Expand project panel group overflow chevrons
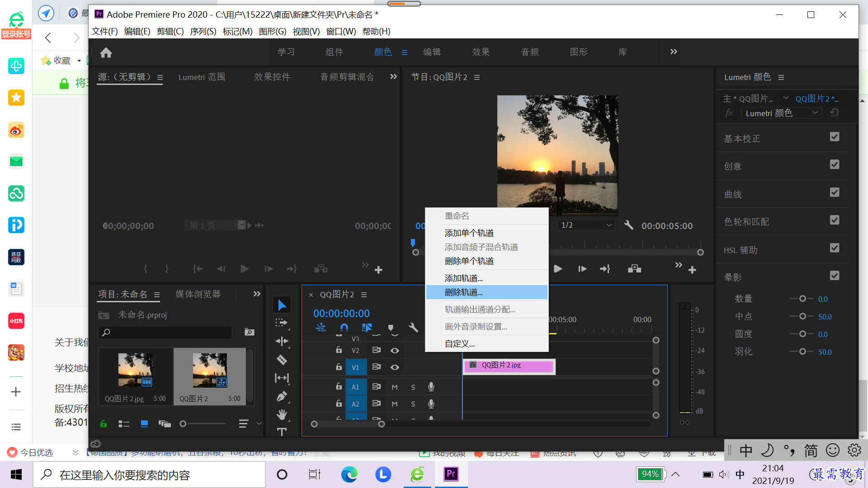This screenshot has width=868, height=488. point(257,294)
